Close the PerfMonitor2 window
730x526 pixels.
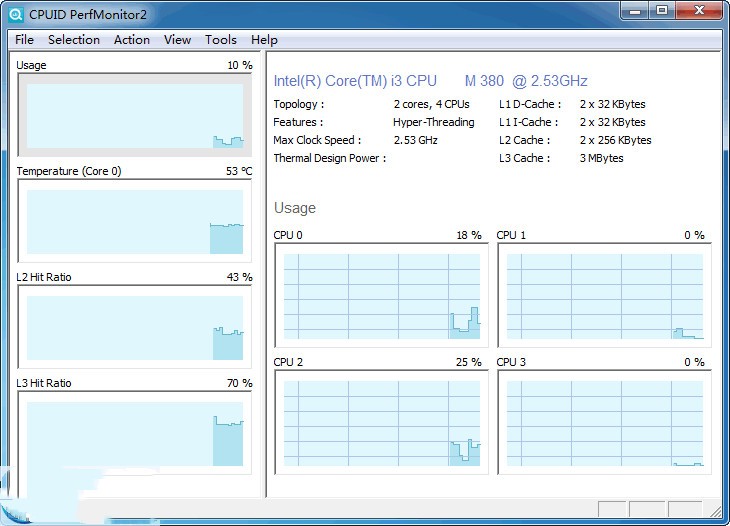tap(699, 11)
